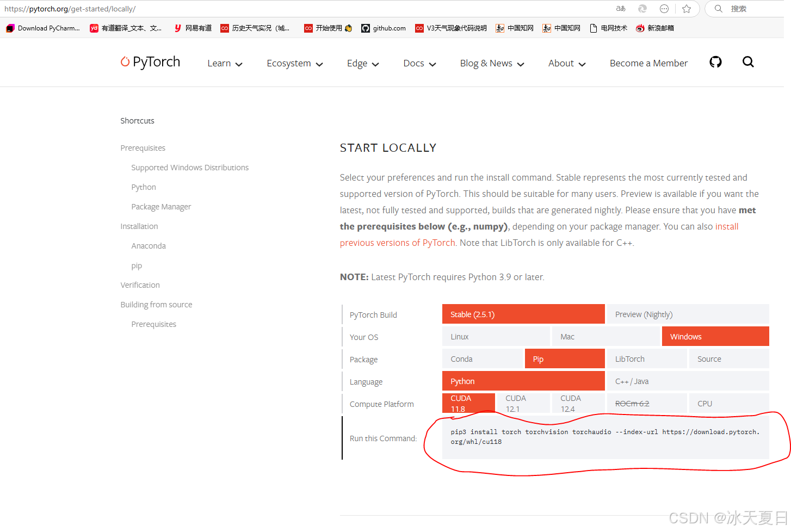
Task: Click the PyTorch logo
Action: click(x=150, y=62)
